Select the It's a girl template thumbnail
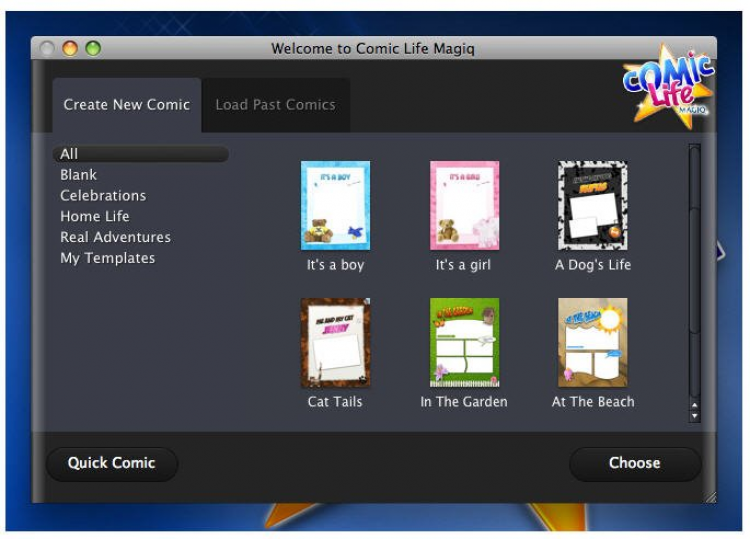The height and width of the screenshot is (539, 750). coord(464,206)
